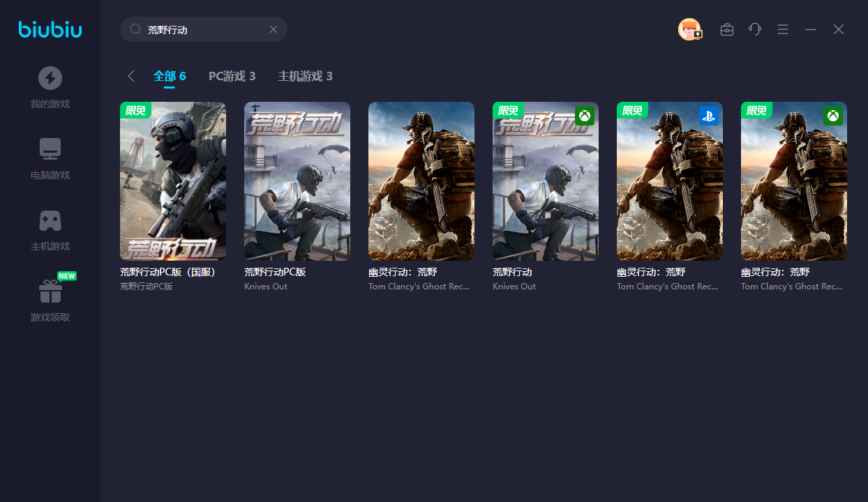Select 幽灵行动：荒野 cover without platform badge
This screenshot has height=502, width=868.
(421, 181)
